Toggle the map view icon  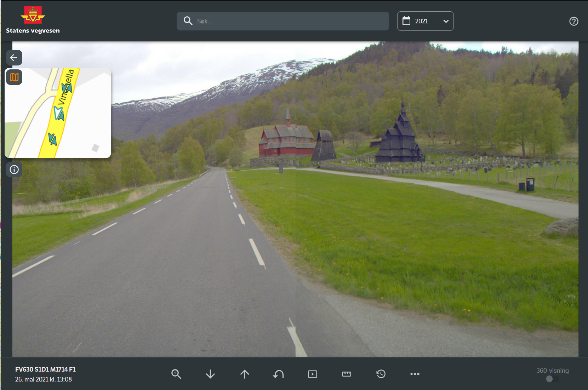pos(14,77)
